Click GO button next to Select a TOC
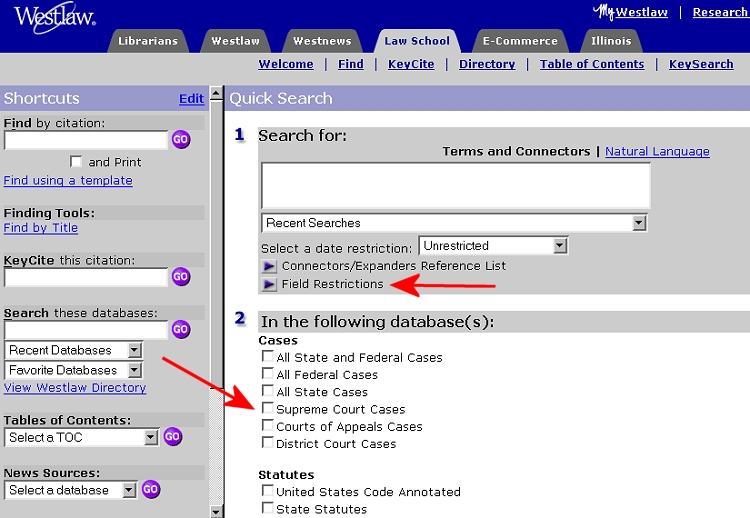 [x=173, y=436]
